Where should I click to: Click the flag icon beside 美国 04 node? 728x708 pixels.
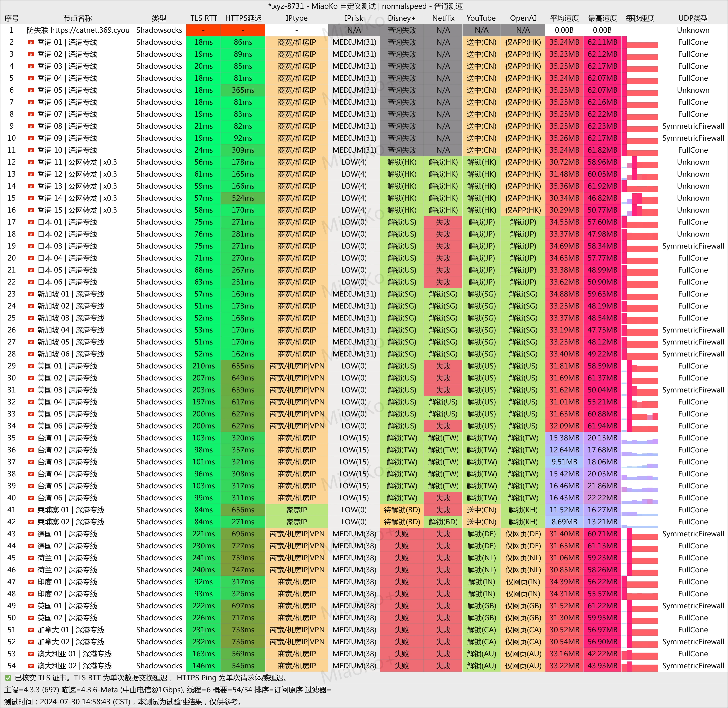31,402
